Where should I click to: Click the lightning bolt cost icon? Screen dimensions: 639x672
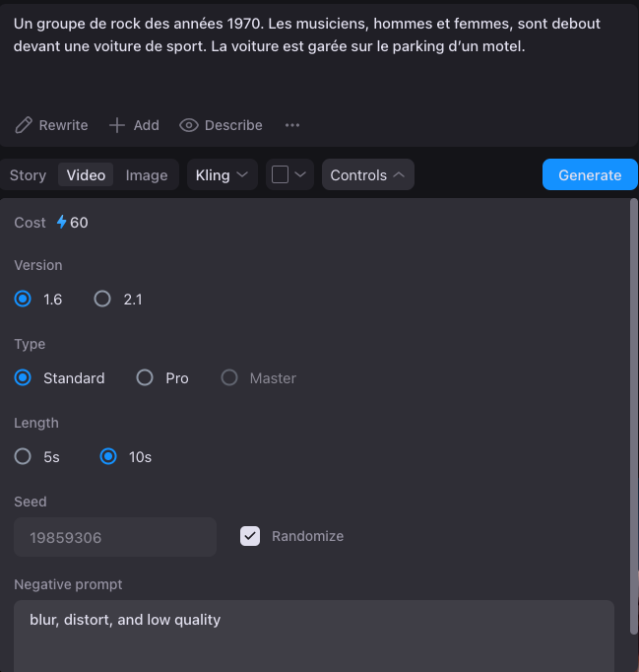tap(62, 223)
